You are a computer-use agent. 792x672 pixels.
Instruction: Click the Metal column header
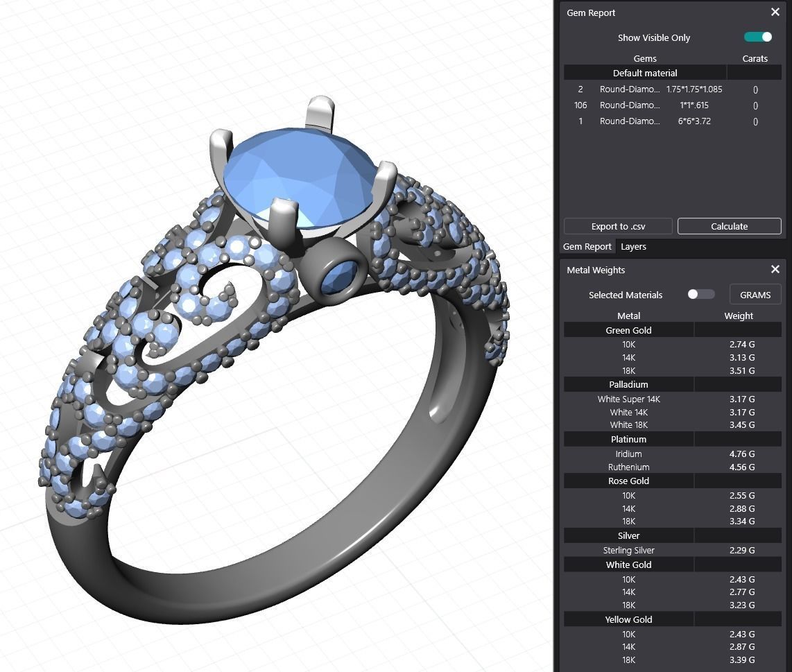tap(628, 316)
